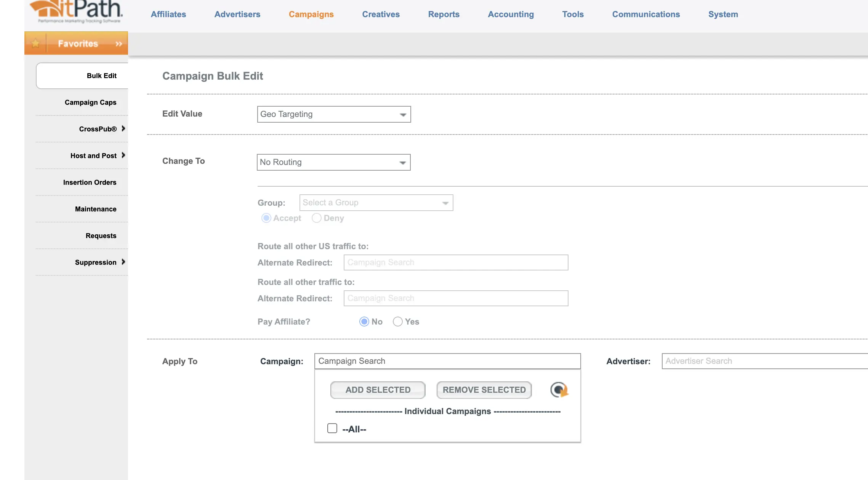The image size is (868, 480).
Task: Expand the Host and Post submenu arrow
Action: point(123,155)
